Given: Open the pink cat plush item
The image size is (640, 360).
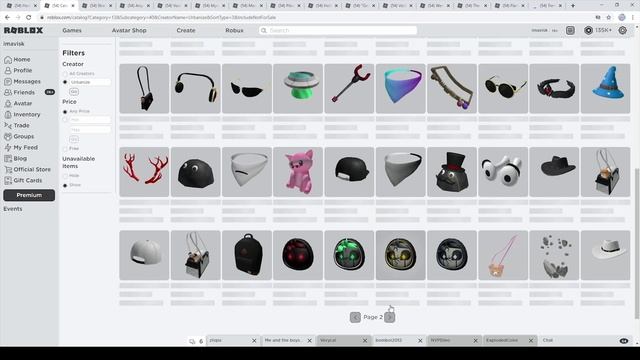Looking at the screenshot, I should (298, 172).
